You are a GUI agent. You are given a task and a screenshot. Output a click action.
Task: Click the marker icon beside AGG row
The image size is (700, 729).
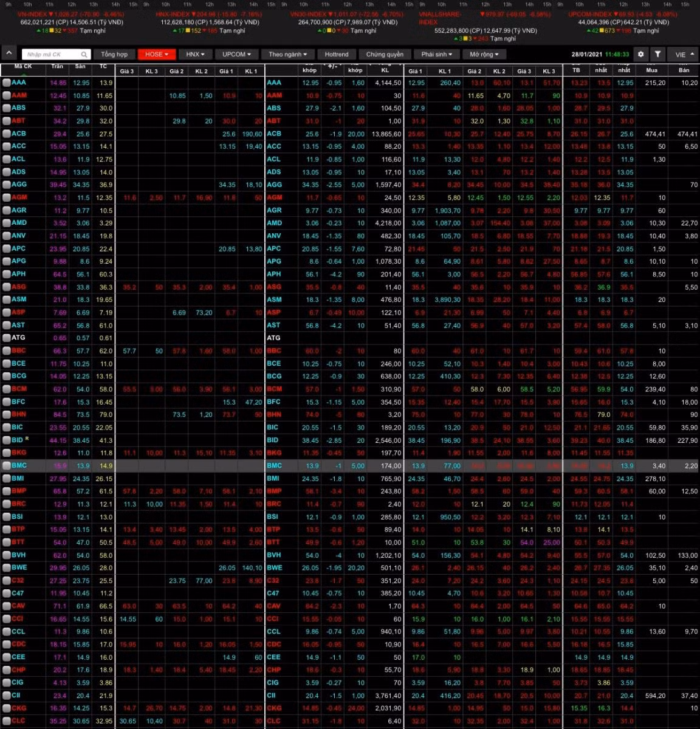coord(6,185)
